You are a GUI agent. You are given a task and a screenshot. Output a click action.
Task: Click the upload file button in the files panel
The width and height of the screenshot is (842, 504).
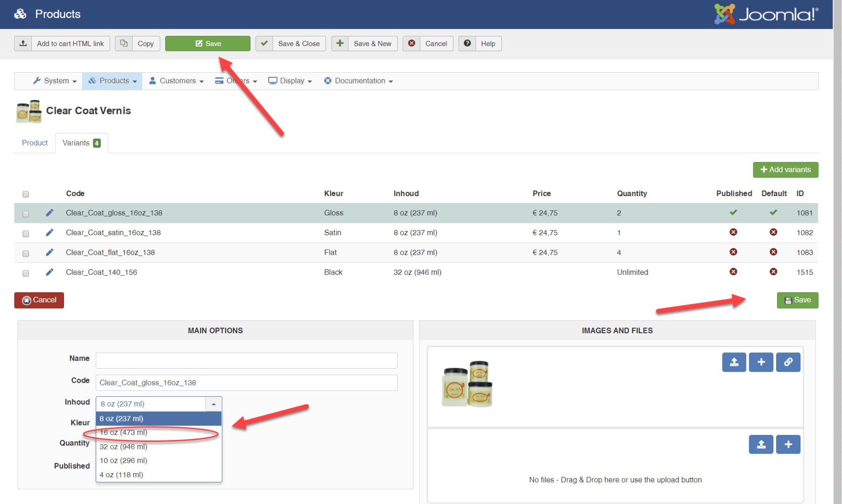[x=761, y=444]
